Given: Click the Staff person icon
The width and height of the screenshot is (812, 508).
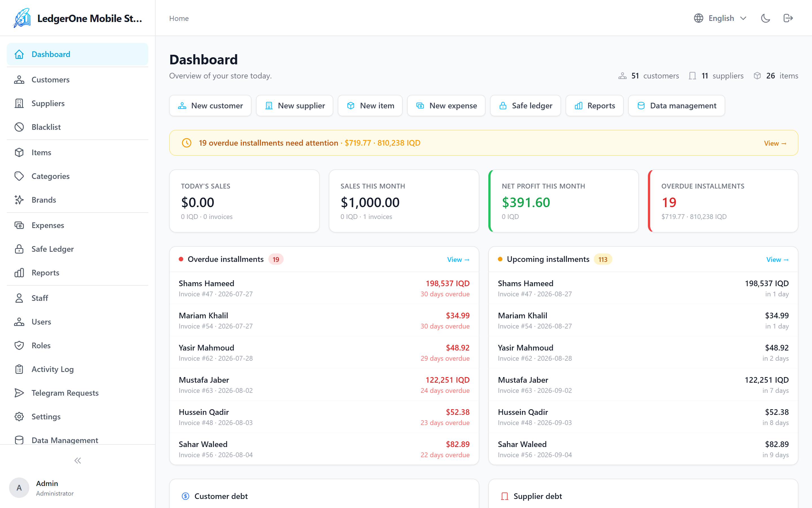Looking at the screenshot, I should (19, 298).
